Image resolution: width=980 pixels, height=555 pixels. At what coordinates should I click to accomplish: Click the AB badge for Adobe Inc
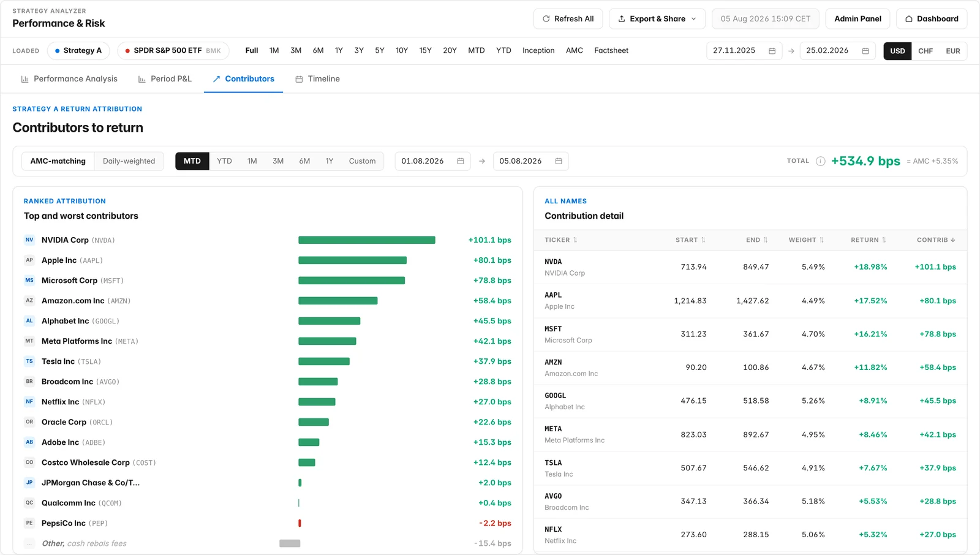(29, 442)
